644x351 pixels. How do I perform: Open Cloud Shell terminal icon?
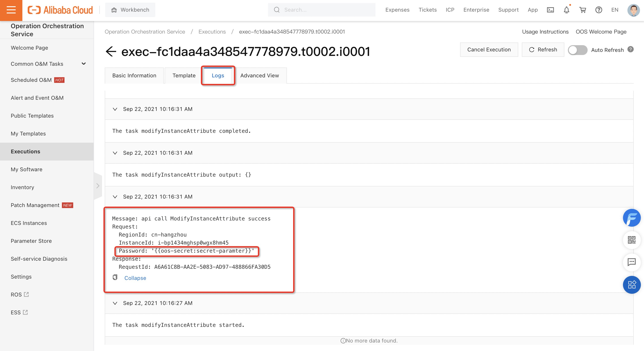point(550,10)
